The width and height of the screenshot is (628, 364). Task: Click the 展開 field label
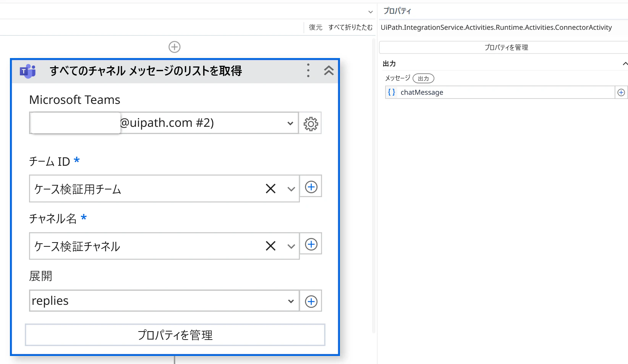coord(40,276)
